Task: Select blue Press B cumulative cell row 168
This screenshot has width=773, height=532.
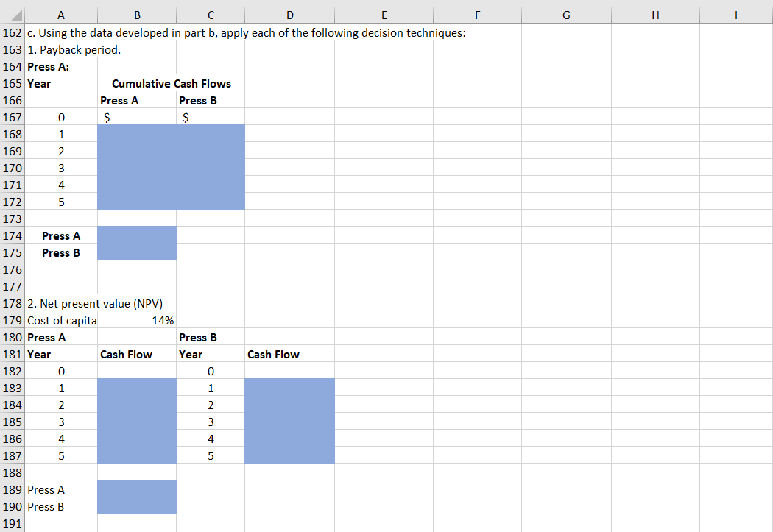Action: (x=211, y=134)
